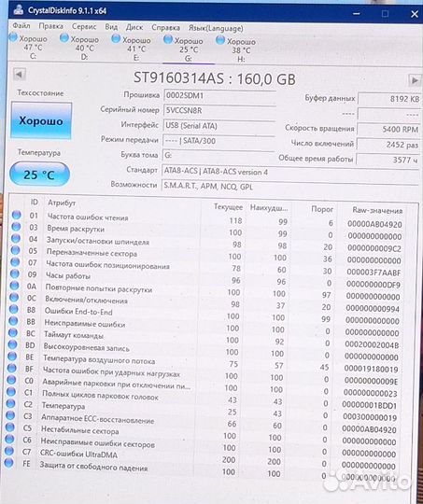Click status icon of attribute C0
423x504 pixels.
pos(11,380)
